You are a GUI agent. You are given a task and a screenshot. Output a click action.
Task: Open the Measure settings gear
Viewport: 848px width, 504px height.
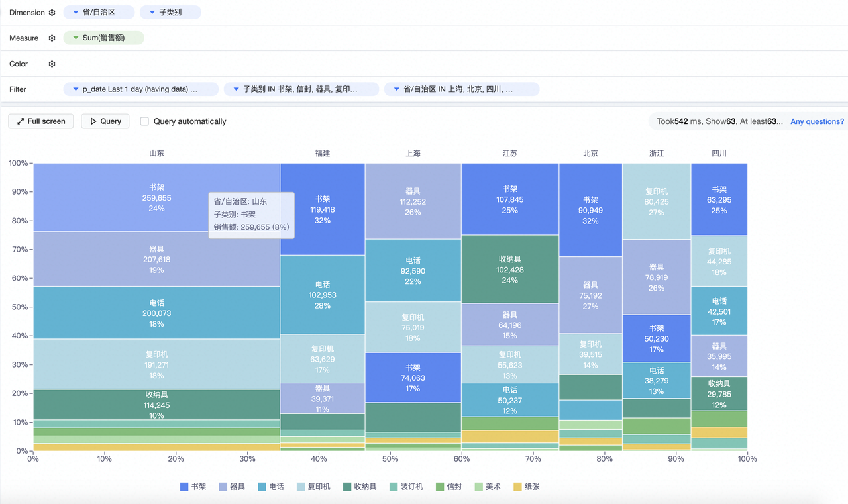(52, 38)
